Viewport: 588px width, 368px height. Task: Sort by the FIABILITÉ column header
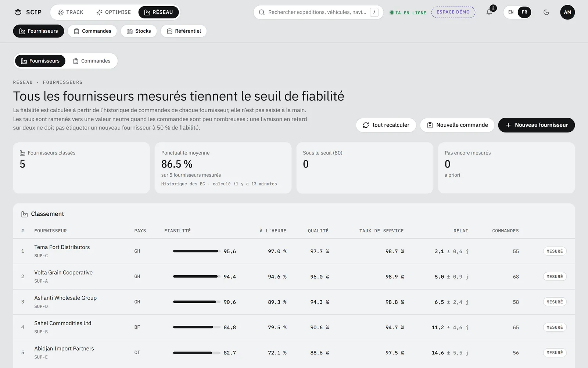[x=178, y=231]
